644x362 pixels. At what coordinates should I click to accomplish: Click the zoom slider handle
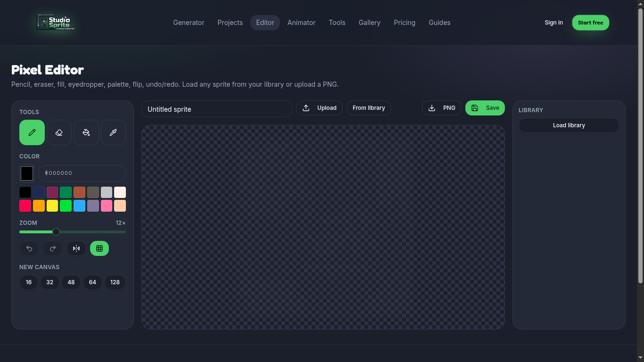pyautogui.click(x=56, y=232)
